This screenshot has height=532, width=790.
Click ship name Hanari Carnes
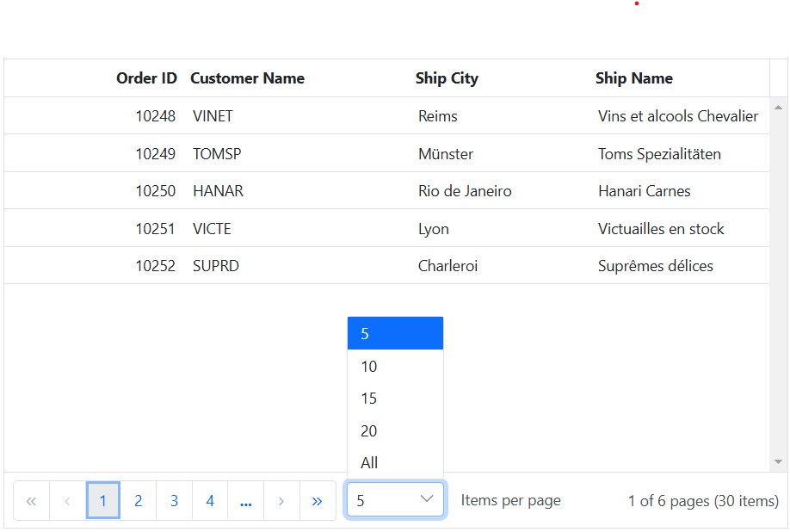pyautogui.click(x=645, y=191)
